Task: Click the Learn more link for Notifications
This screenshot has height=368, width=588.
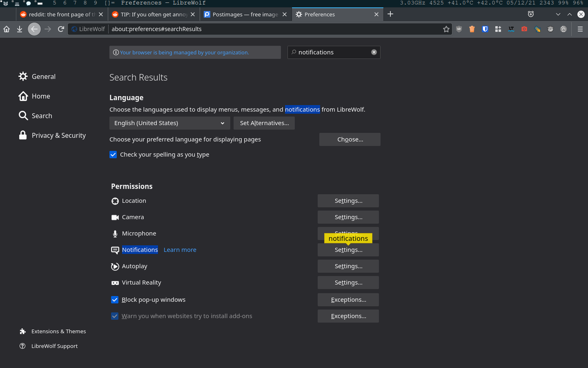Action: coord(180,250)
